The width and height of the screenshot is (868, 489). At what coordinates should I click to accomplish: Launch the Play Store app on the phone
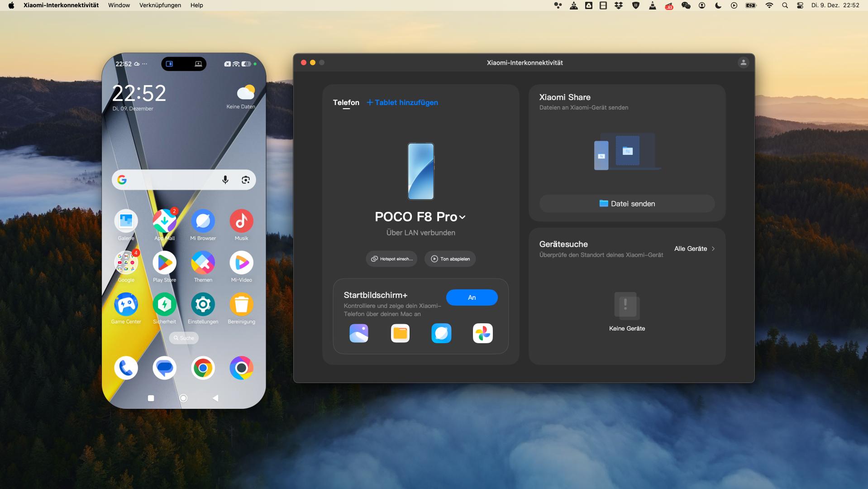click(164, 263)
